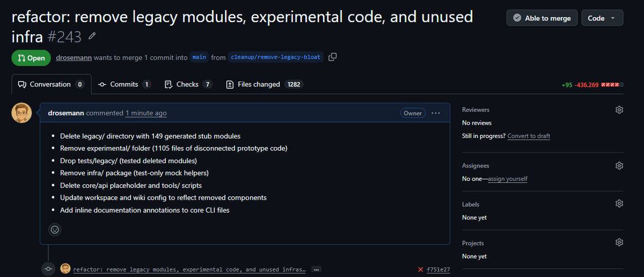
Task: Click the 'Delete legacy/ directory' bullet line
Action: pos(150,136)
